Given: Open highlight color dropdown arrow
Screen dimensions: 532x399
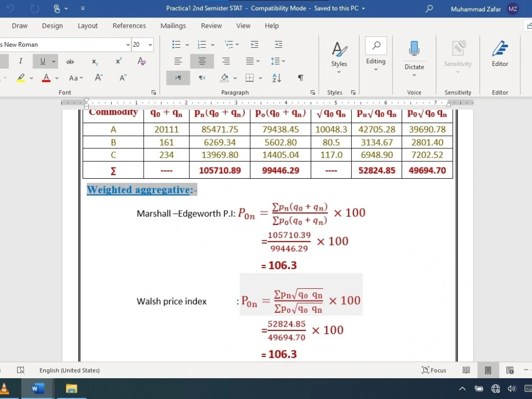Looking at the screenshot, I should (x=31, y=78).
